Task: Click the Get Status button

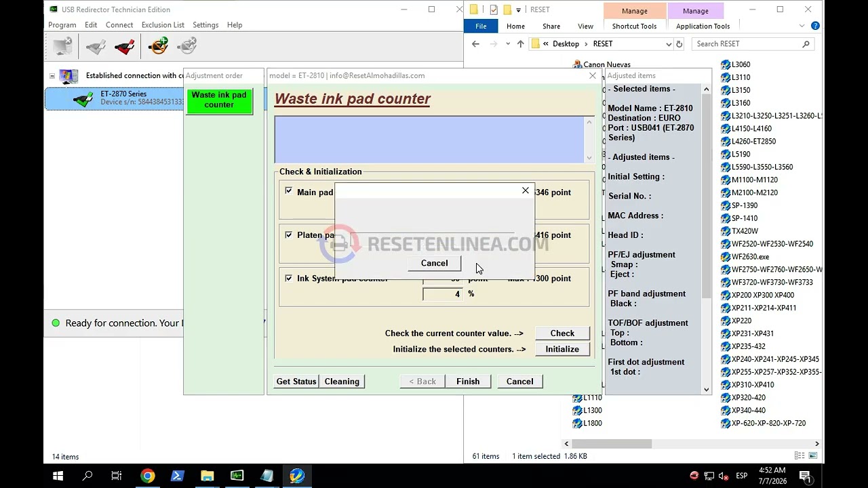Action: tap(296, 382)
